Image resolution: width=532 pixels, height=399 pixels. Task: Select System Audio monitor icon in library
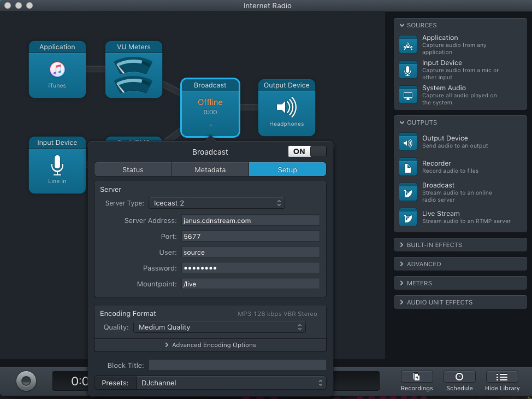408,95
